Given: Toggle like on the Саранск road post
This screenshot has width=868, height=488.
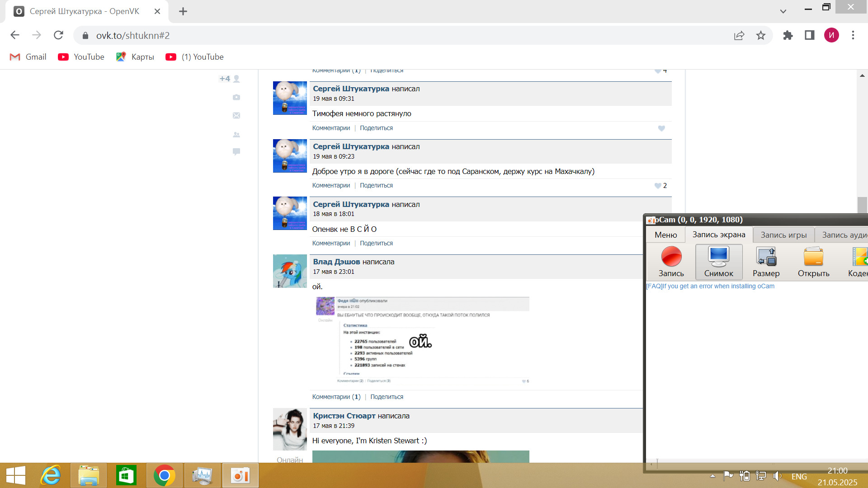Looking at the screenshot, I should coord(658,186).
